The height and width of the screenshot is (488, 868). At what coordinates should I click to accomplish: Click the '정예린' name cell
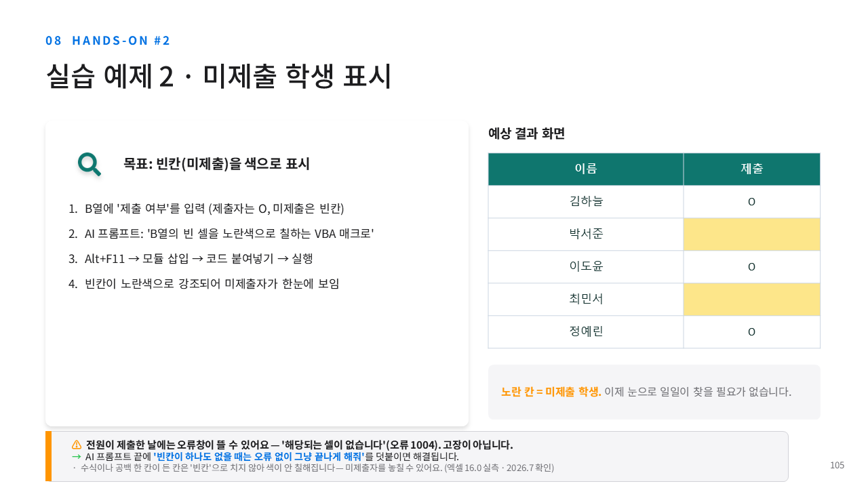(586, 331)
